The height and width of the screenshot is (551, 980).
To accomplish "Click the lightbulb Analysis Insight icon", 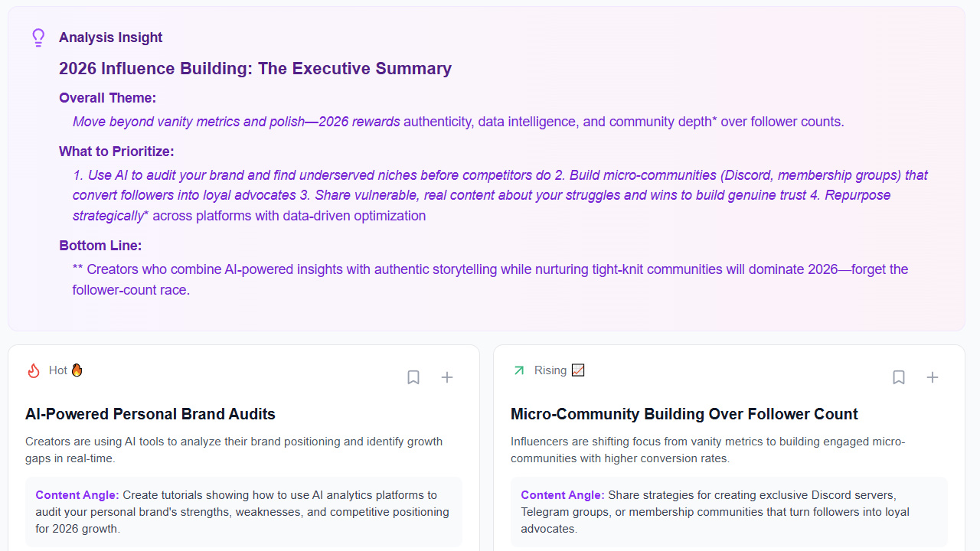I will [x=38, y=37].
